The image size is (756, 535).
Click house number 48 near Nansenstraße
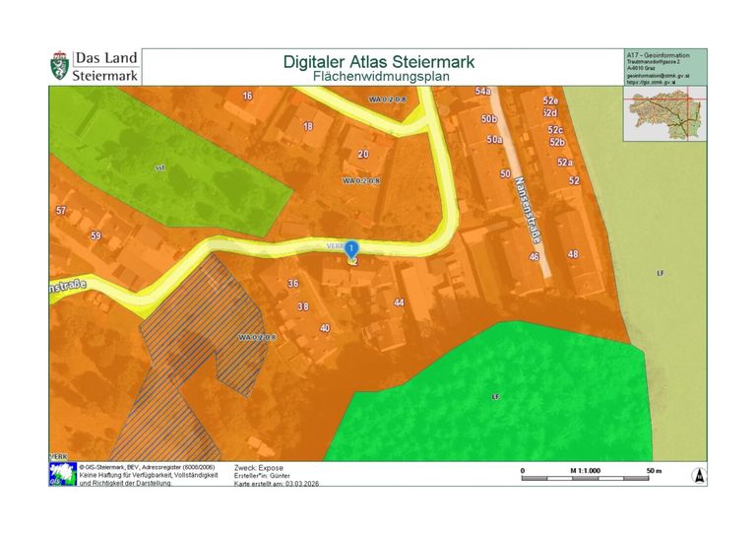pyautogui.click(x=573, y=254)
